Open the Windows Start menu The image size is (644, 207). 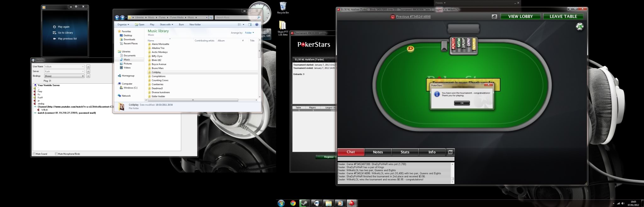click(281, 203)
